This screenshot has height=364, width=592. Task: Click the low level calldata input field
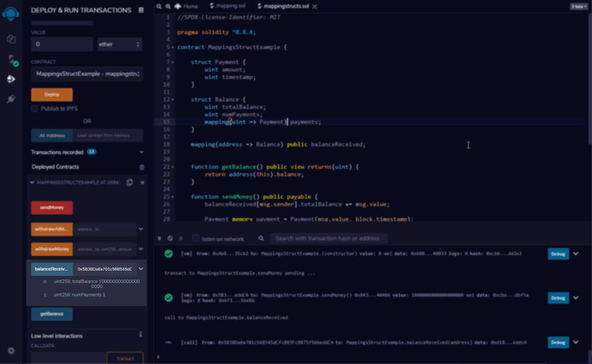click(x=69, y=358)
